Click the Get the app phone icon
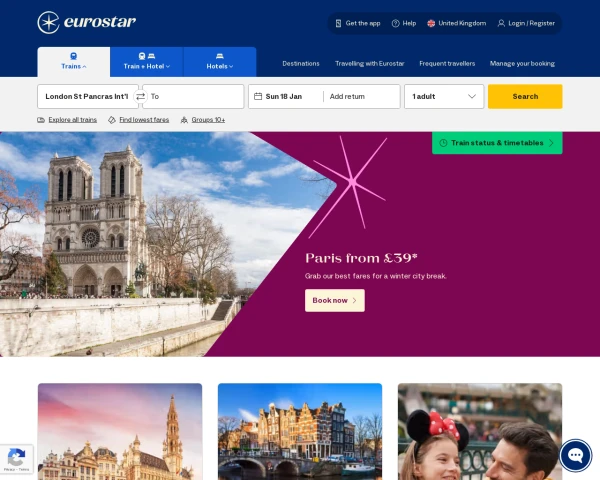 338,23
